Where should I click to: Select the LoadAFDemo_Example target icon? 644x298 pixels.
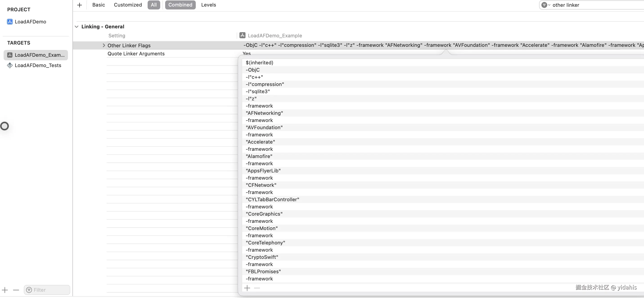click(x=10, y=55)
